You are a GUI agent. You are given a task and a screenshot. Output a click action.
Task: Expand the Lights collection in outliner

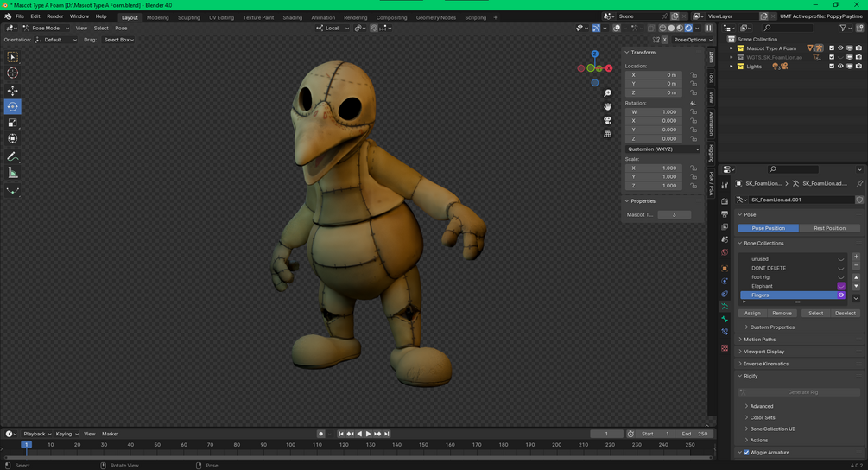coord(732,67)
